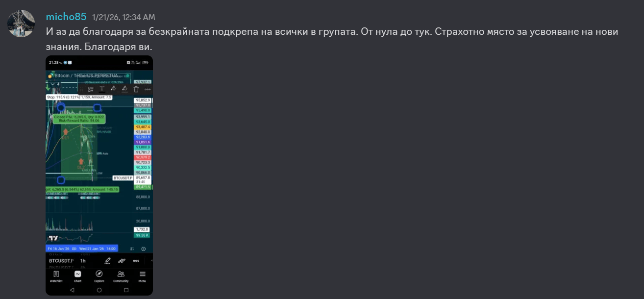Open the attached Bitcoin chart screenshot
Image resolution: width=644 pixels, height=299 pixels.
coord(99,175)
